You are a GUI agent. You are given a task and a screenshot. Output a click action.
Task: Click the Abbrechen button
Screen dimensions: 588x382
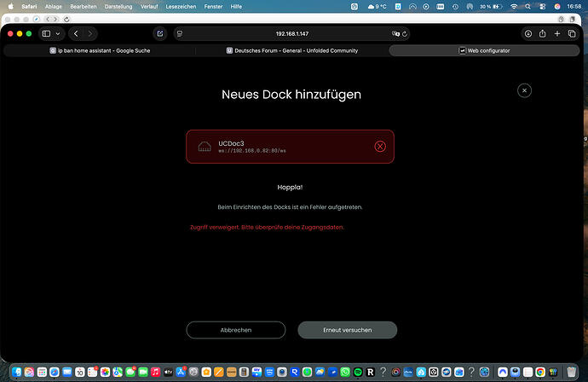(236, 330)
